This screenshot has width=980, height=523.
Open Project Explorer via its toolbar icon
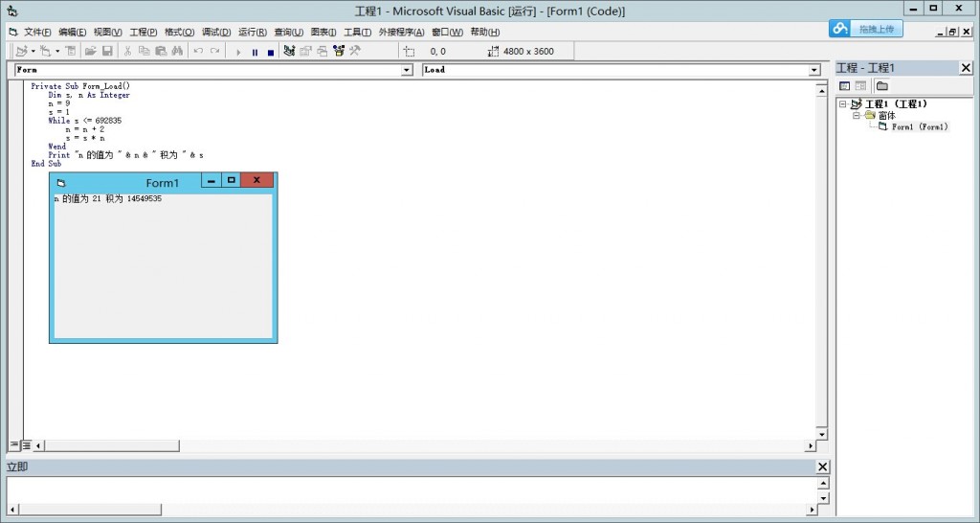click(x=289, y=52)
